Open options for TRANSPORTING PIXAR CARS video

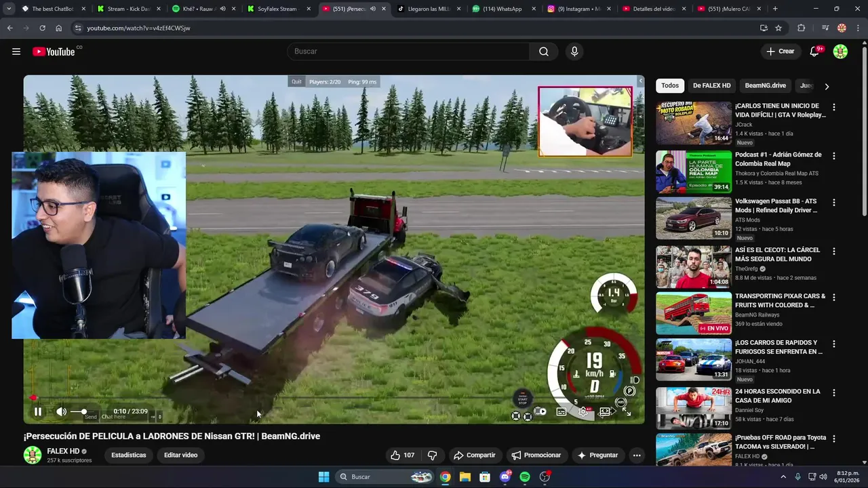834,298
